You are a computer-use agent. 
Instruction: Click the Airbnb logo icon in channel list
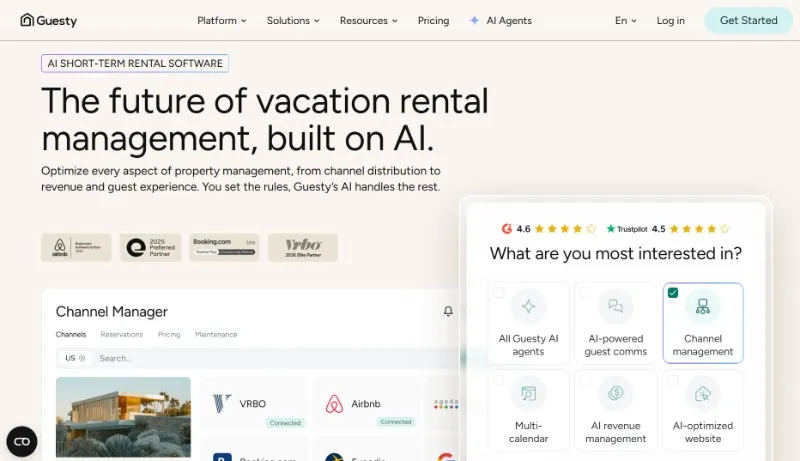click(x=334, y=404)
